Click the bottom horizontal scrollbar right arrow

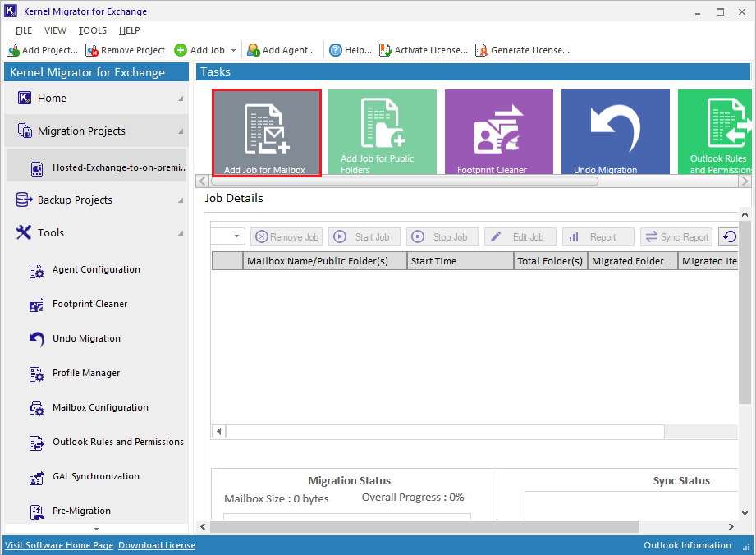point(731,526)
